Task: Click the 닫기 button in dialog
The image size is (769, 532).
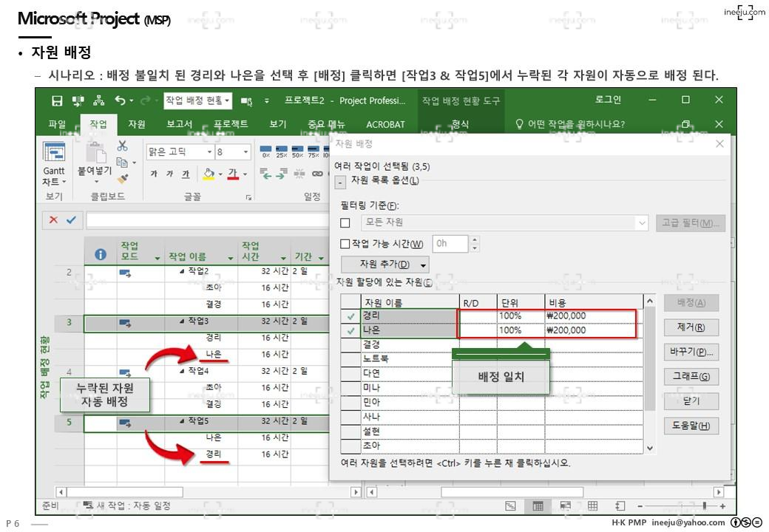Action: (x=691, y=401)
